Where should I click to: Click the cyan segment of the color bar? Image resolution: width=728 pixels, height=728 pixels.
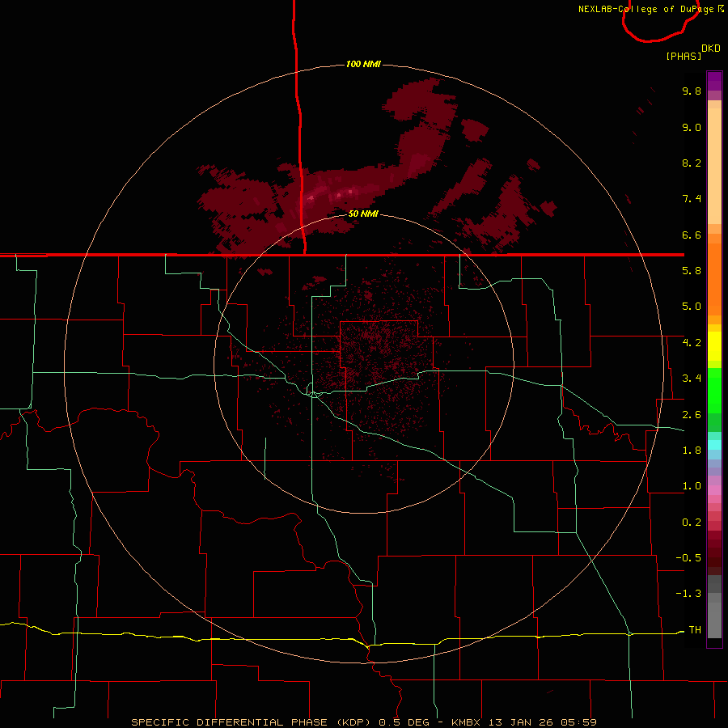click(x=714, y=444)
